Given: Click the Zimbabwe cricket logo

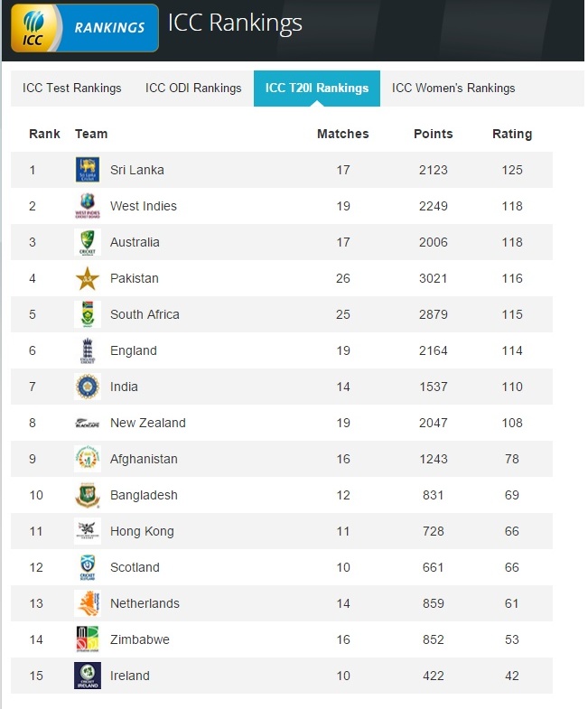Looking at the screenshot, I should tap(88, 639).
